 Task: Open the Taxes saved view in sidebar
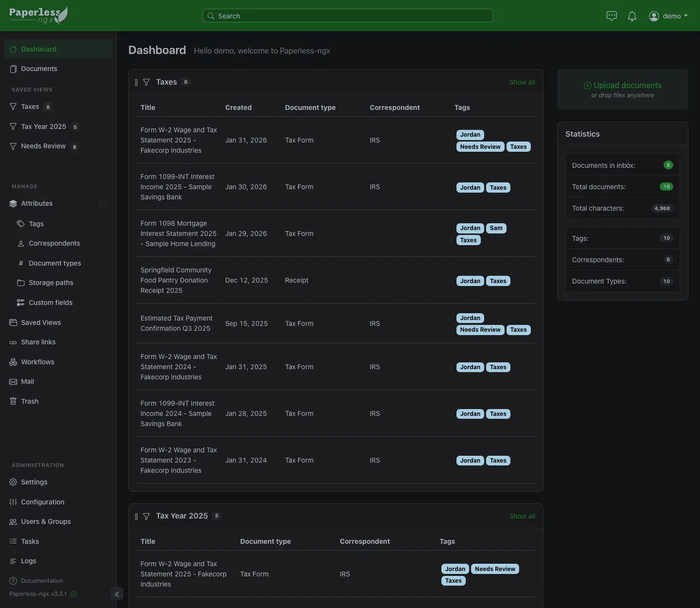pos(58,107)
